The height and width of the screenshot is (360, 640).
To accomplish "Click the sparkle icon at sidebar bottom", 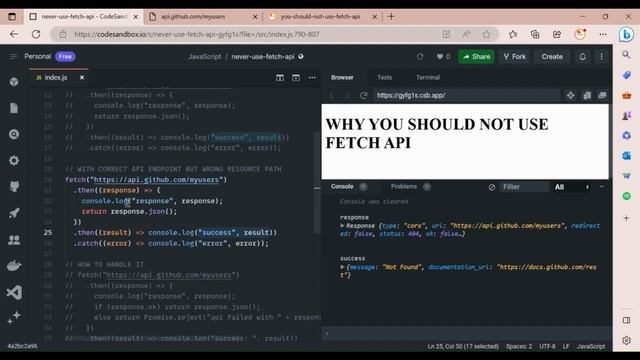I will click(14, 318).
